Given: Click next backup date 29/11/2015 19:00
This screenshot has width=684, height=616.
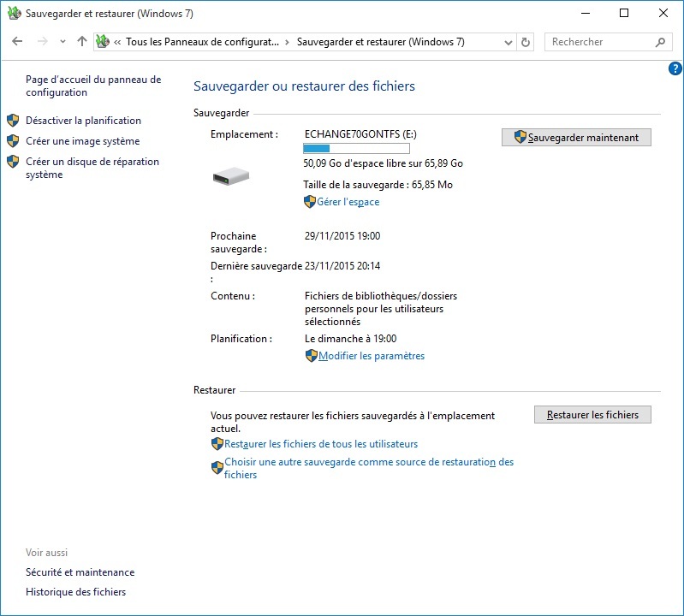Looking at the screenshot, I should 342,236.
